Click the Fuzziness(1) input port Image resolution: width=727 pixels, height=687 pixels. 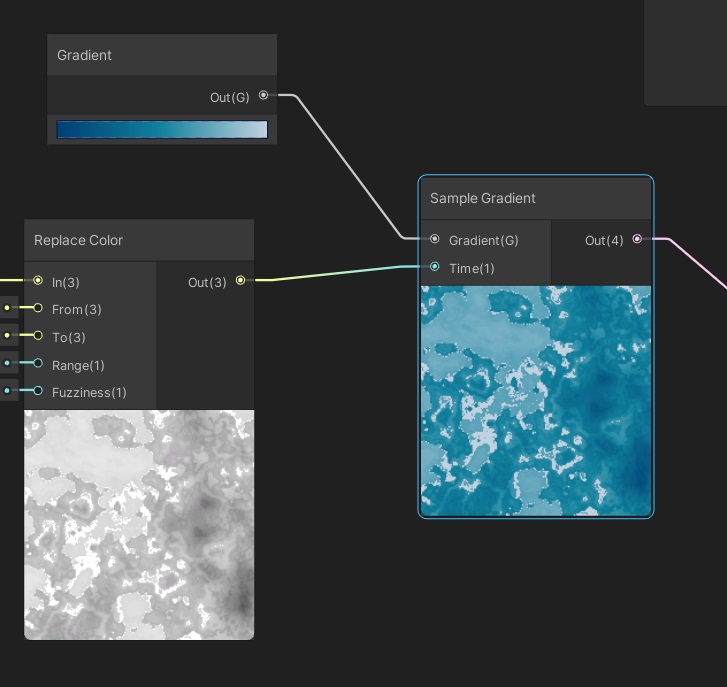(38, 391)
